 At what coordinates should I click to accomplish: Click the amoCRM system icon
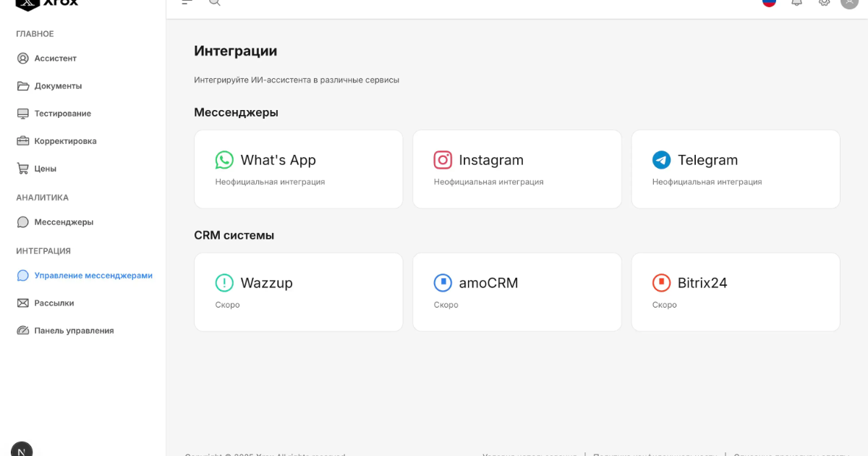443,283
